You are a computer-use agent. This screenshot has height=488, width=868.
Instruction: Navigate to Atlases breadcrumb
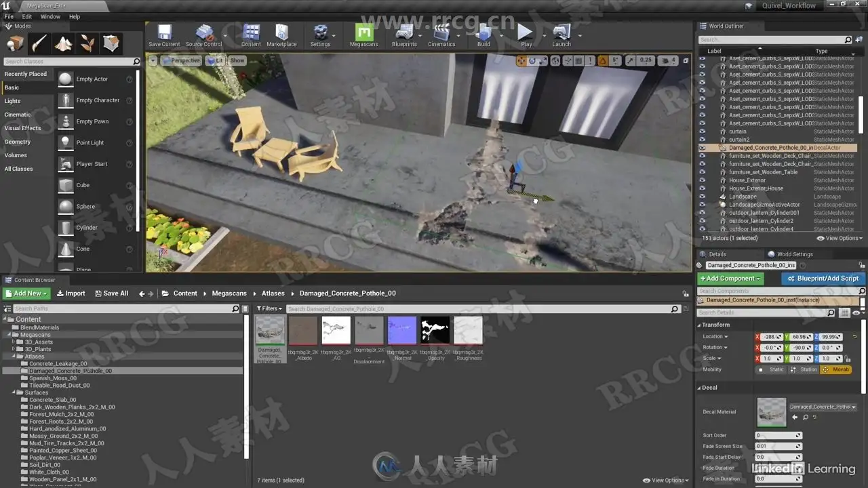273,293
